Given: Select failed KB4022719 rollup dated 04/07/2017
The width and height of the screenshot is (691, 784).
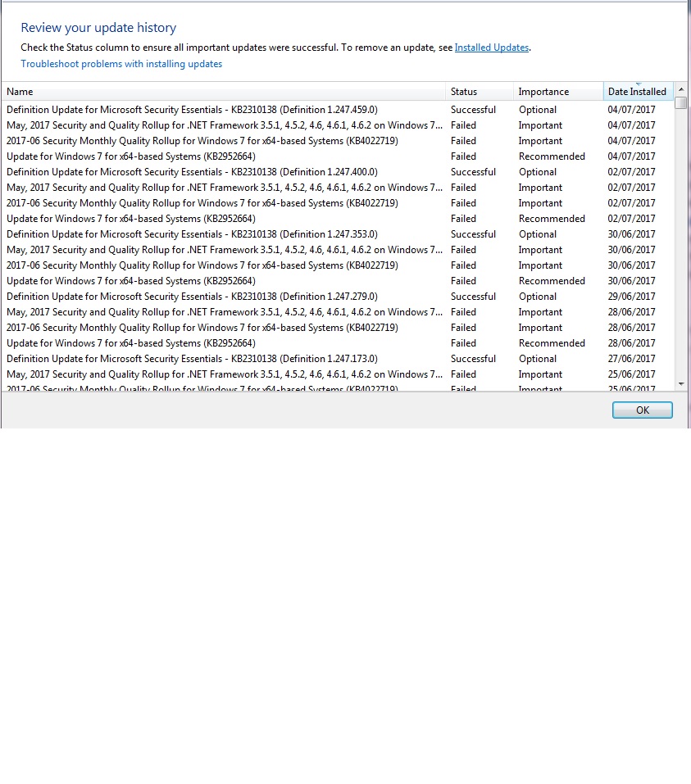Looking at the screenshot, I should point(338,141).
